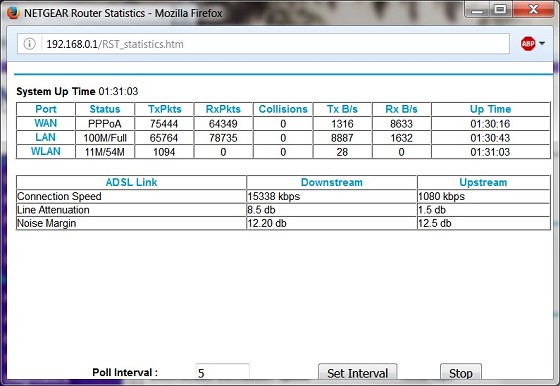Focus the address bar showing 192.168.0.1/RST_statistics.htm
Screen dimensions: 560x386
click(x=263, y=44)
